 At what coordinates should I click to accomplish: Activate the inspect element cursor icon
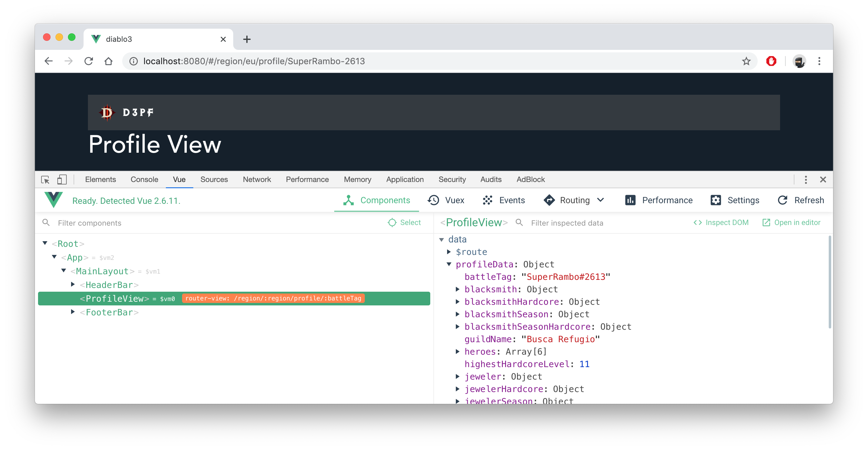tap(45, 180)
